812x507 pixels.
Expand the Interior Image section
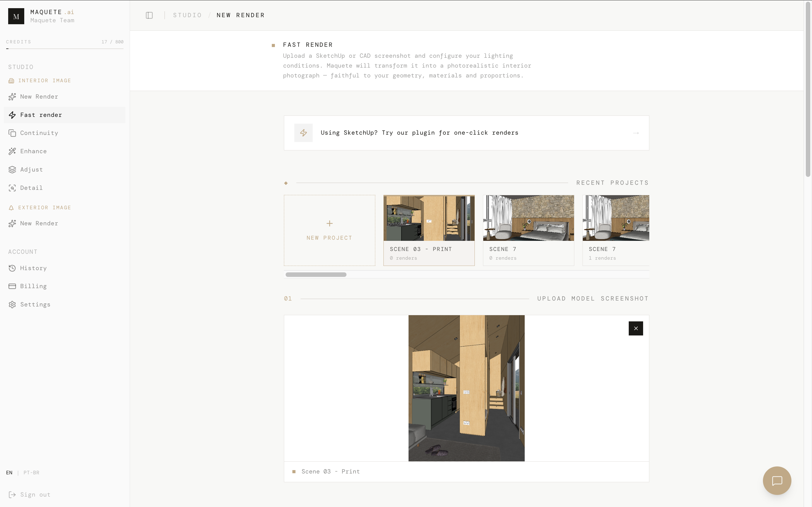(45, 81)
